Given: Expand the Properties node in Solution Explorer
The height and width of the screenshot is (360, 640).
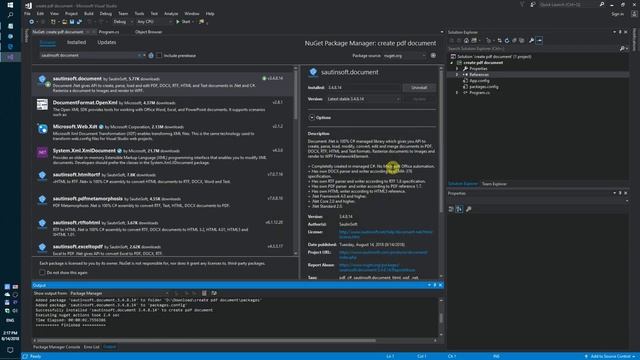Looking at the screenshot, I should (457, 69).
